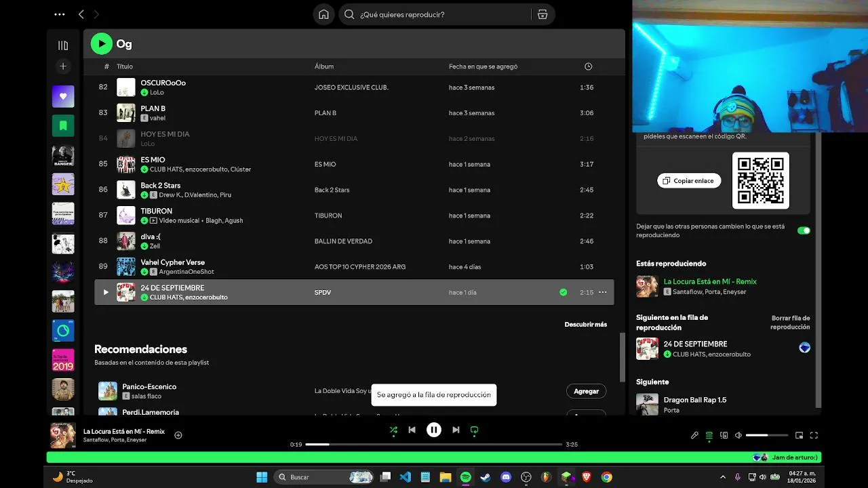Toggle shuffle in the player controls
The height and width of the screenshot is (488, 868).
(x=393, y=430)
